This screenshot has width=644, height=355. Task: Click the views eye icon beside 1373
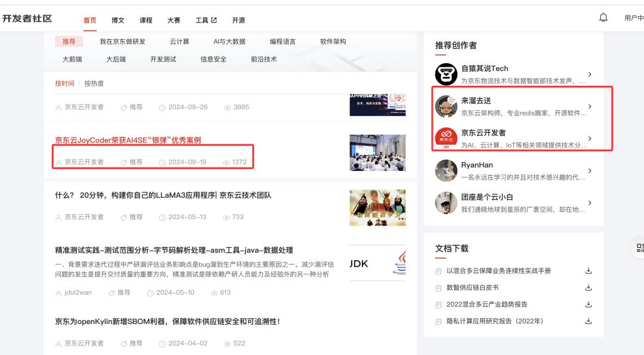pyautogui.click(x=227, y=163)
